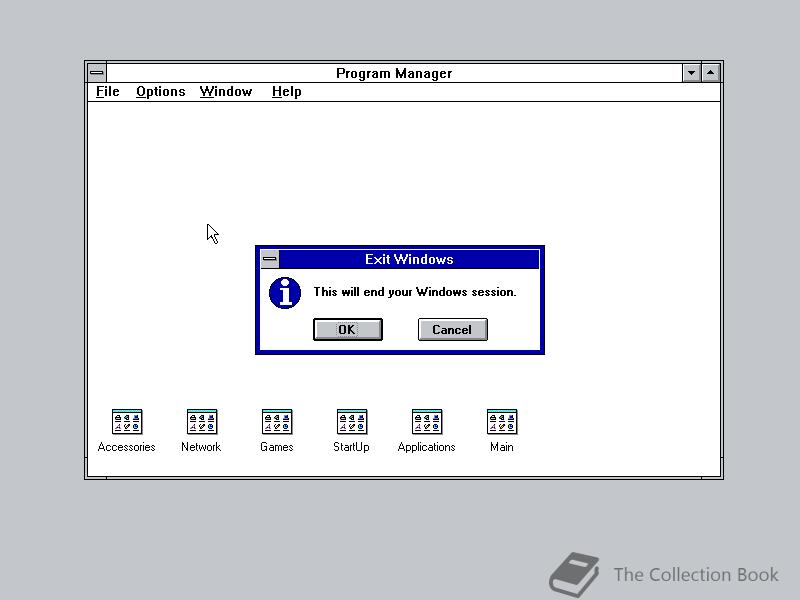
Task: Cancel exiting Windows
Action: click(452, 329)
